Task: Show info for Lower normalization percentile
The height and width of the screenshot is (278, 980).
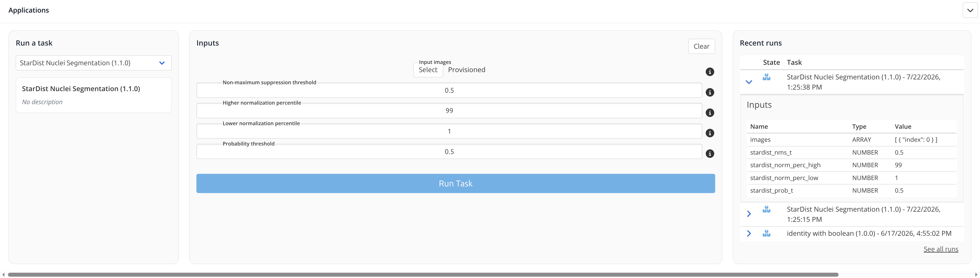Action: coord(710,133)
